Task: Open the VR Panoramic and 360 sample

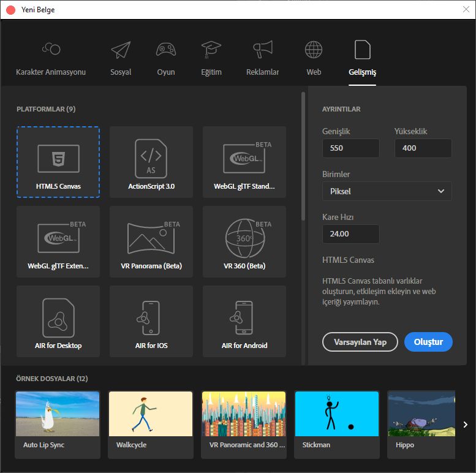Action: [244, 425]
